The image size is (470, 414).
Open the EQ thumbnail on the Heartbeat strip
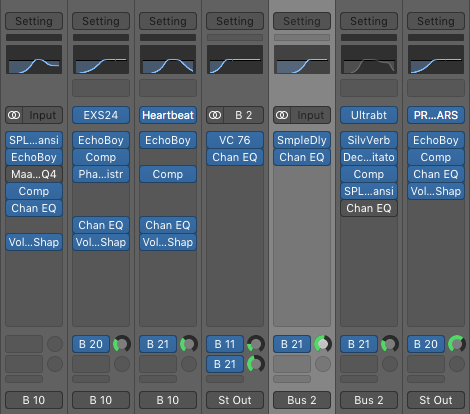point(168,59)
